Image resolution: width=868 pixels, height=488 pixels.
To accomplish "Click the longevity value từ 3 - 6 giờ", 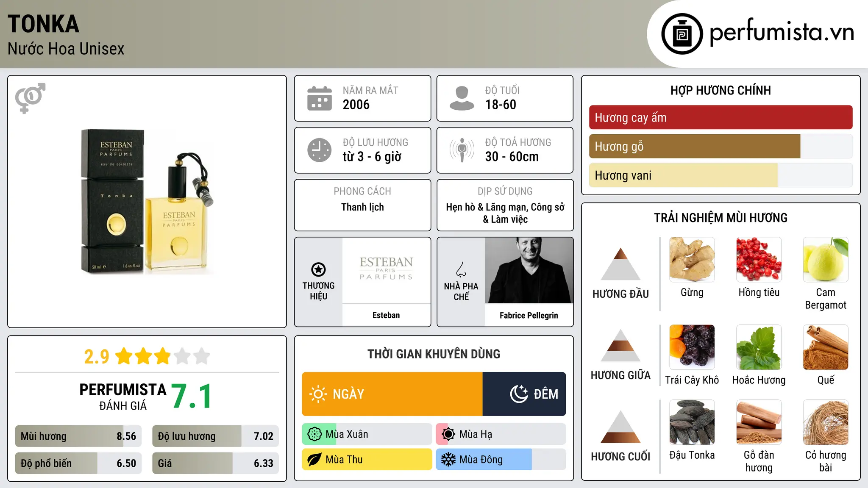I will tap(372, 157).
